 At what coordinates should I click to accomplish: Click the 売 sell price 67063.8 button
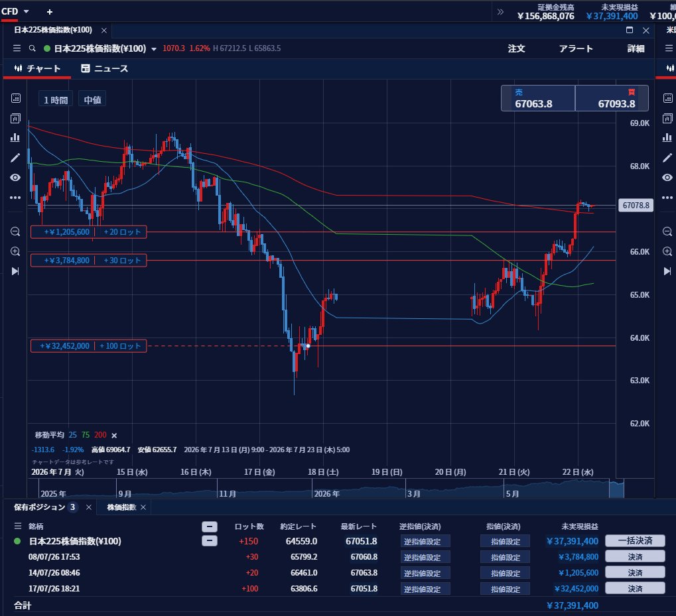pyautogui.click(x=538, y=98)
